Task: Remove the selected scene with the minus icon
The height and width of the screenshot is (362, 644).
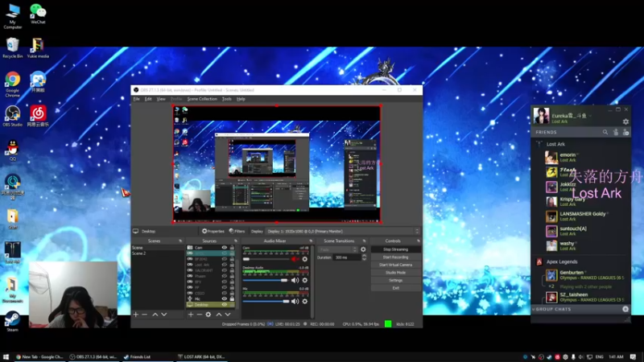Action: click(145, 315)
